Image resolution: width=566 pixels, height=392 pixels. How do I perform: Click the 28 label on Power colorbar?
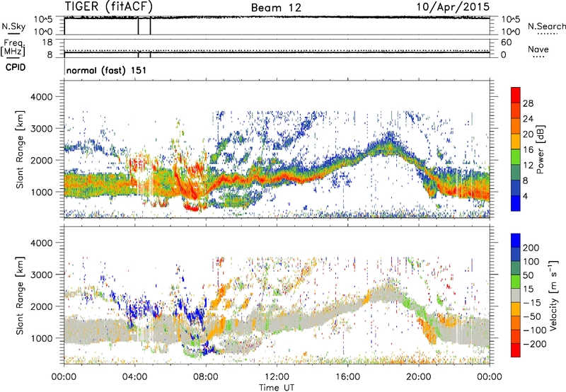528,103
